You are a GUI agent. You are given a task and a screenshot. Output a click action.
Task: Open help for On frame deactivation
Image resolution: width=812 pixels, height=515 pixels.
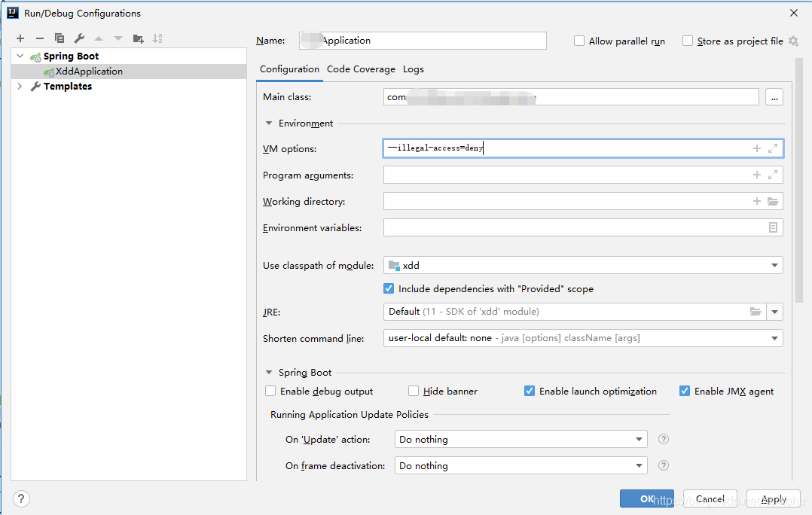pyautogui.click(x=664, y=465)
